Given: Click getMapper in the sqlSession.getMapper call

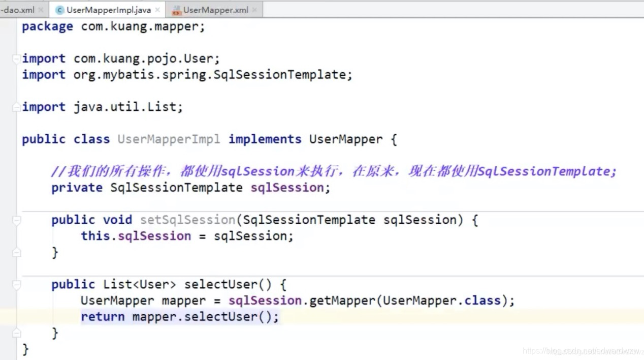Looking at the screenshot, I should tap(342, 301).
